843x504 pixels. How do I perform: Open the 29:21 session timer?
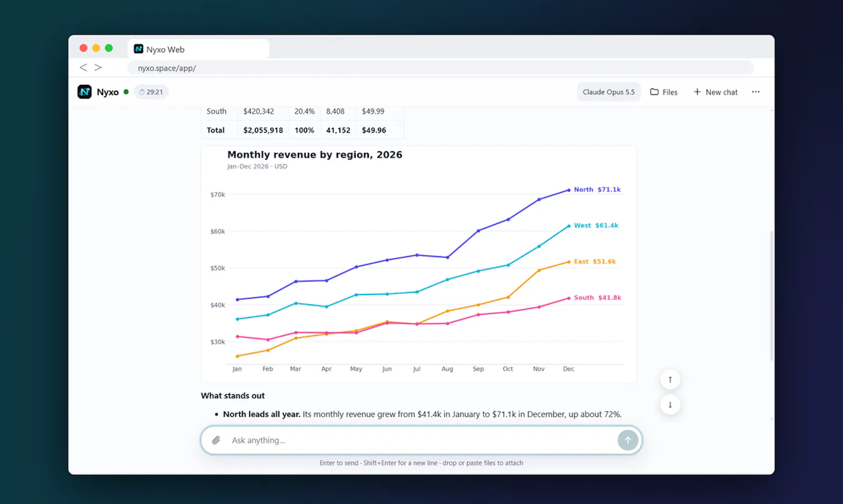pyautogui.click(x=151, y=92)
